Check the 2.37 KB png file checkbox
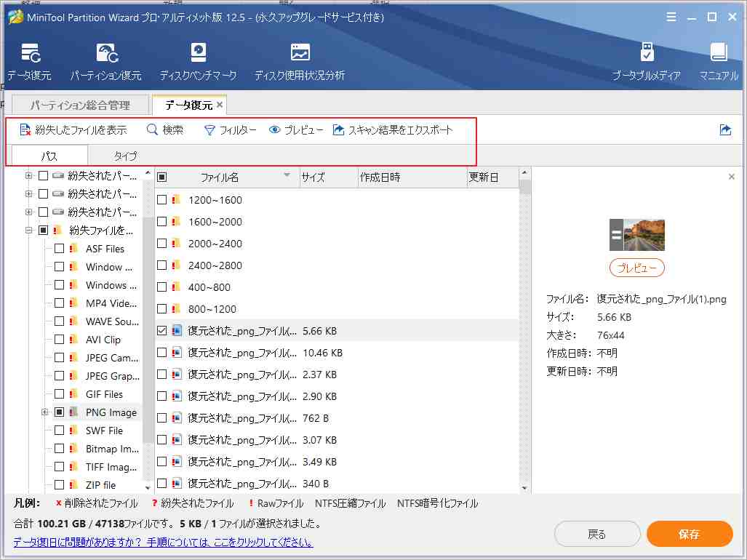The width and height of the screenshot is (747, 560). click(162, 375)
